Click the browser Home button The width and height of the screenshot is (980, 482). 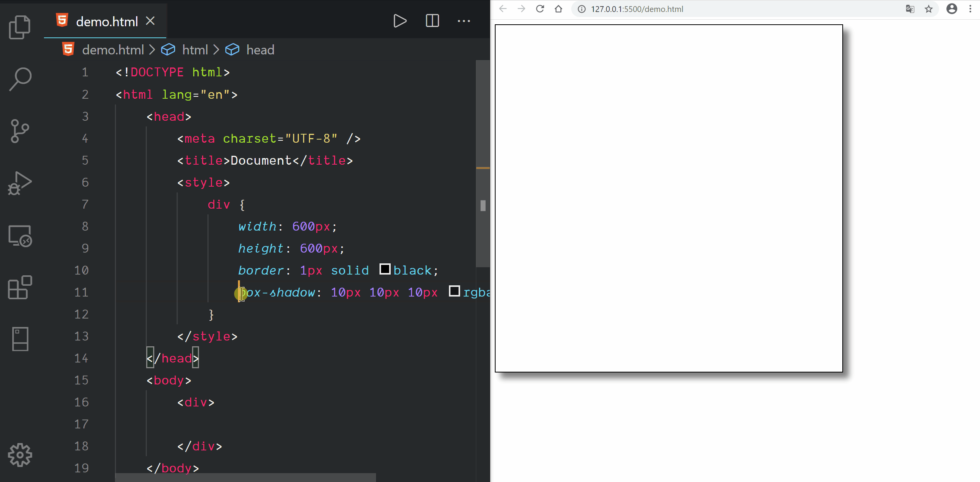558,9
